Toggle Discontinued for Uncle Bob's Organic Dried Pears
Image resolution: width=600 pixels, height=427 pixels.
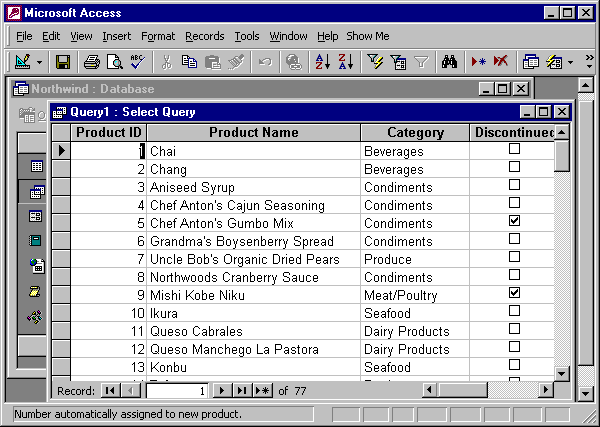click(514, 257)
